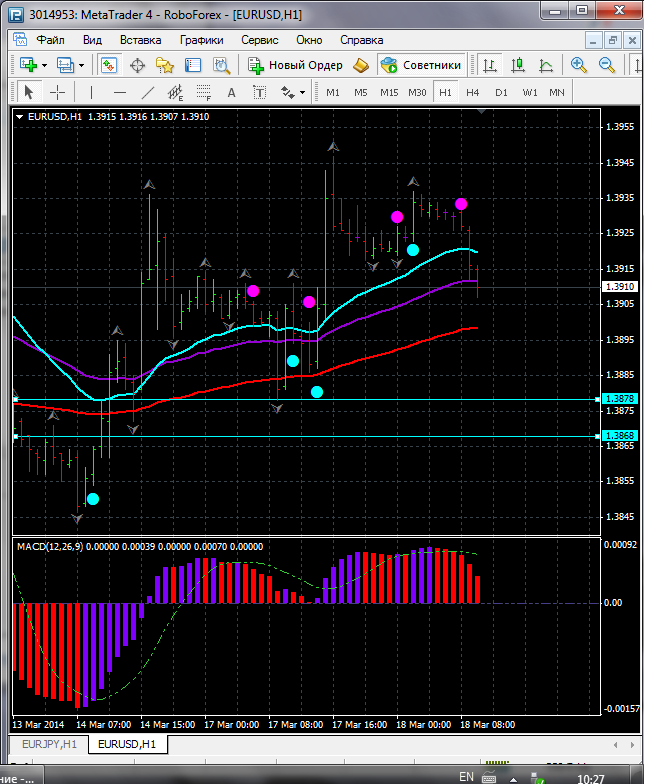Open the Окно menu

(x=309, y=40)
